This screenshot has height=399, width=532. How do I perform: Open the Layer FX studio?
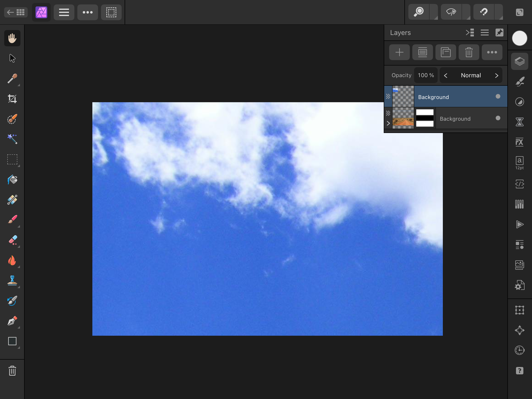coord(520,142)
